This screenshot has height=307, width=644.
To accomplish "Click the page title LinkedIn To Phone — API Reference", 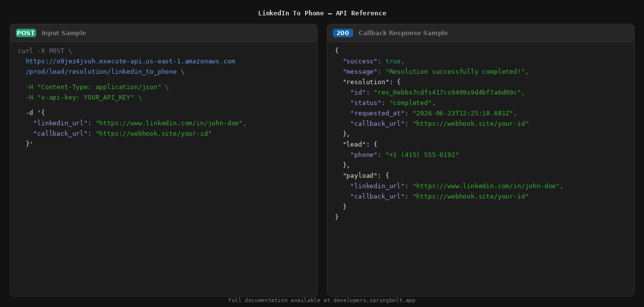I will click(322, 13).
